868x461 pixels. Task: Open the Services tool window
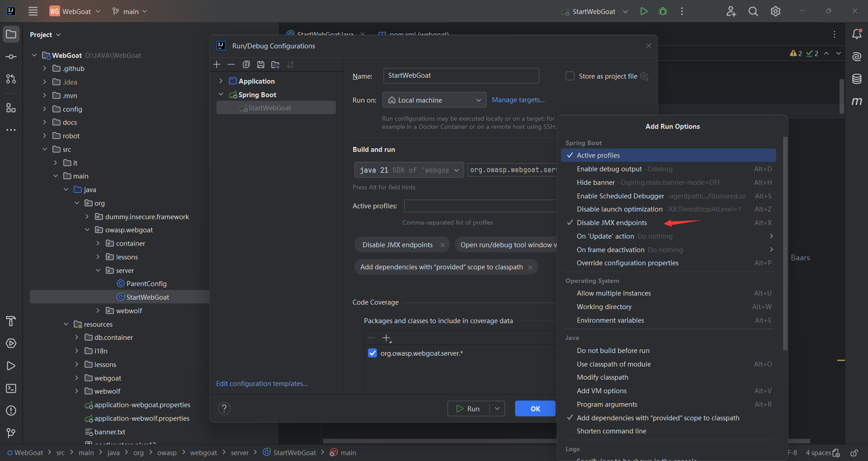pyautogui.click(x=11, y=343)
